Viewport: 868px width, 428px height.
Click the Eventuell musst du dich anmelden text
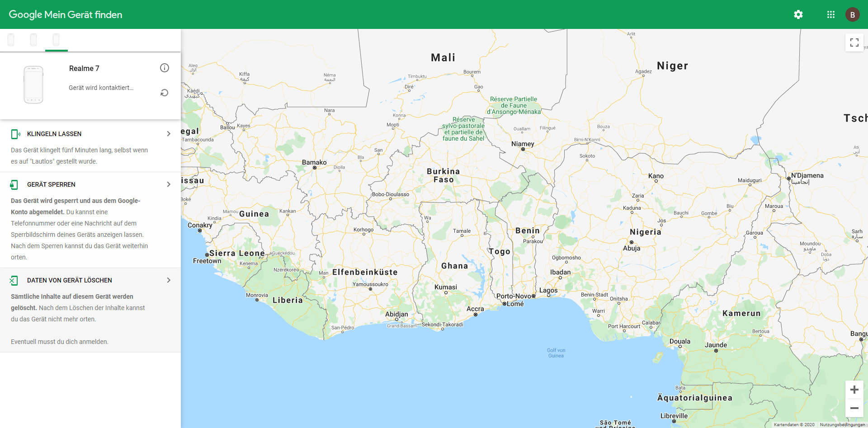coord(60,342)
